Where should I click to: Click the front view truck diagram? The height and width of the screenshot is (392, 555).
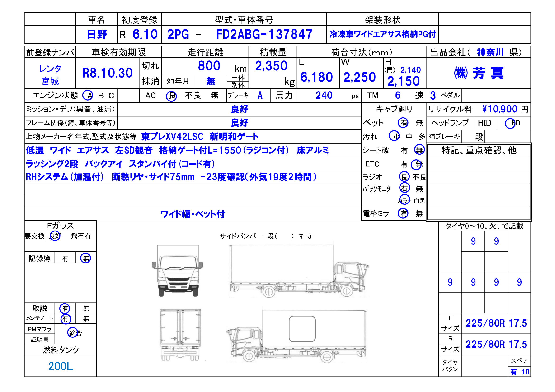coord(177,271)
